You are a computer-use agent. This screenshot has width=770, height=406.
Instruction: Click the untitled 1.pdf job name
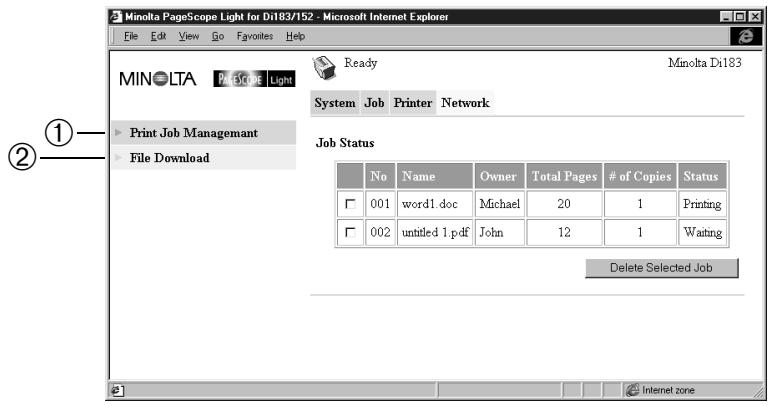(x=436, y=233)
